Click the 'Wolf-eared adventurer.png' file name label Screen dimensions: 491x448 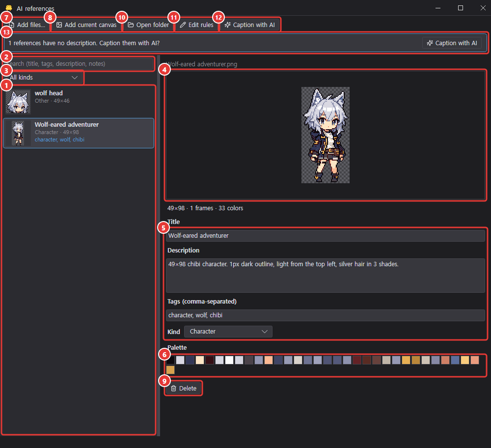click(x=202, y=64)
